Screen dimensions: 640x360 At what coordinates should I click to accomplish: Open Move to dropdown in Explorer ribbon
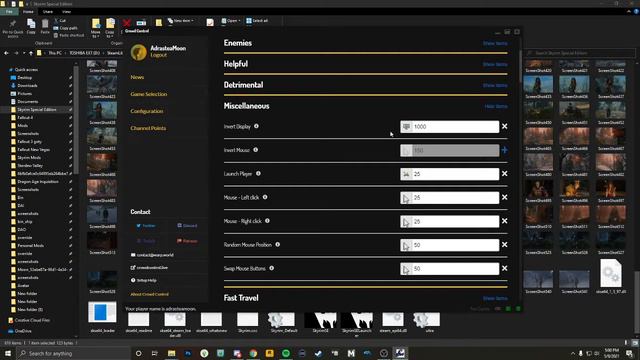pyautogui.click(x=96, y=28)
